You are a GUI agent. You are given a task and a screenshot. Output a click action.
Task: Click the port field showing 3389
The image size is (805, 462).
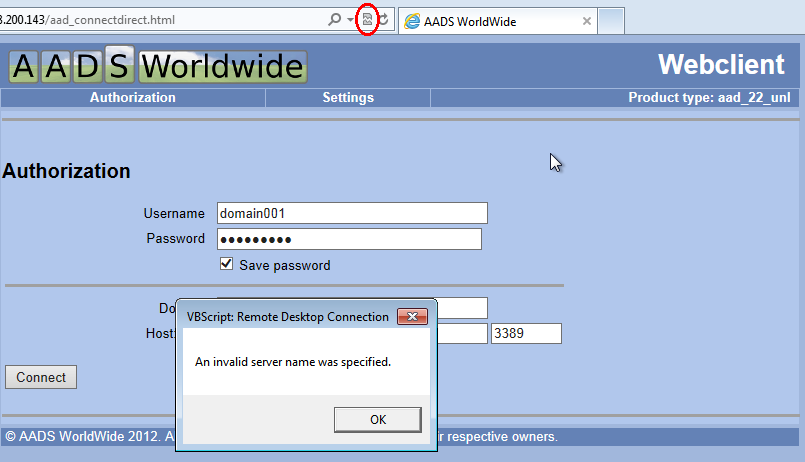coord(526,334)
